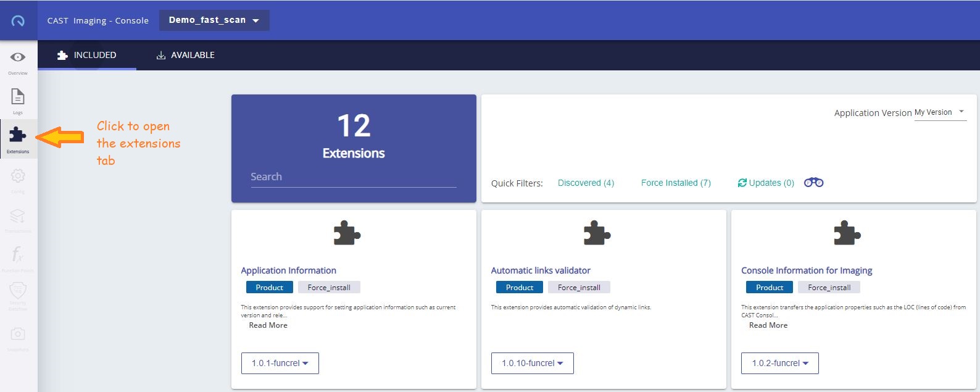
Task: Open the Logs document icon
Action: click(x=18, y=97)
